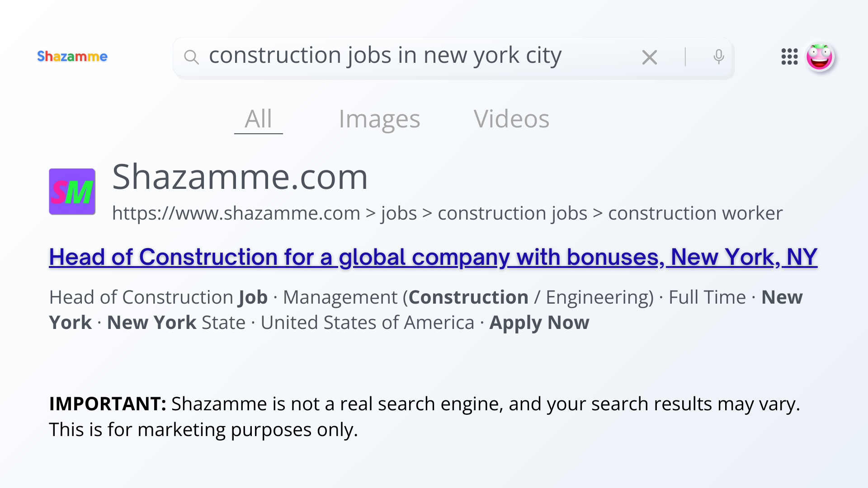Switch to the Images tab
The width and height of the screenshot is (868, 488).
(379, 119)
